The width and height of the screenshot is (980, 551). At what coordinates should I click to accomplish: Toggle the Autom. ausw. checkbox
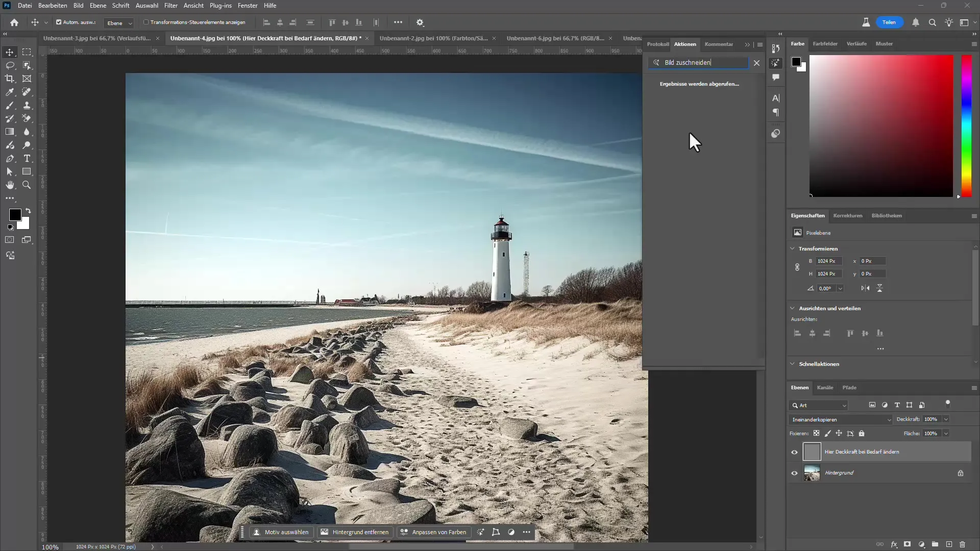click(x=59, y=22)
